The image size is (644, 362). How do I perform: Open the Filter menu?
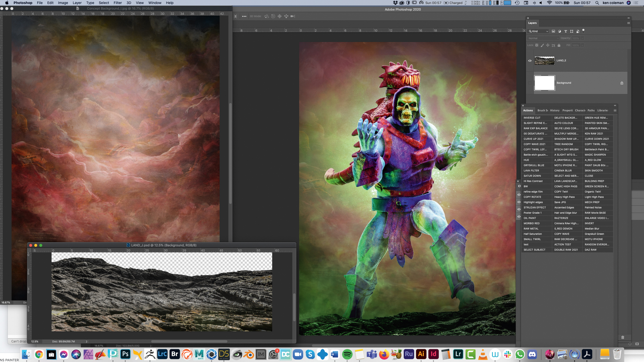(117, 3)
